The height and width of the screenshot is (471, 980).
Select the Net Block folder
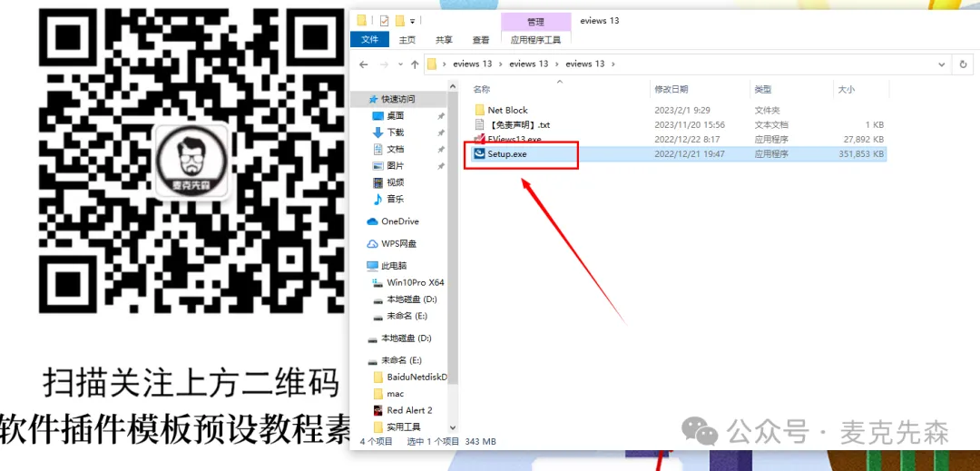[x=507, y=110]
